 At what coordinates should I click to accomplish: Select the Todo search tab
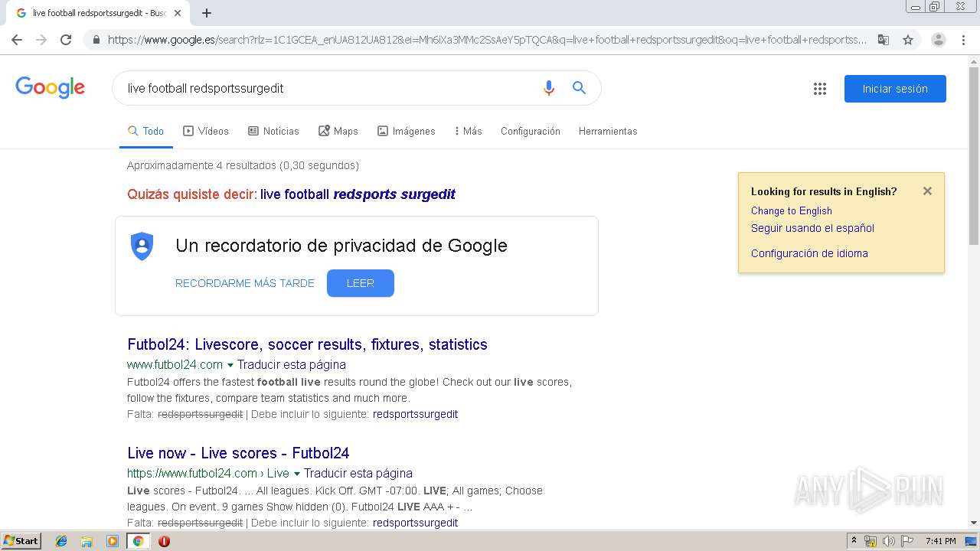click(x=146, y=131)
